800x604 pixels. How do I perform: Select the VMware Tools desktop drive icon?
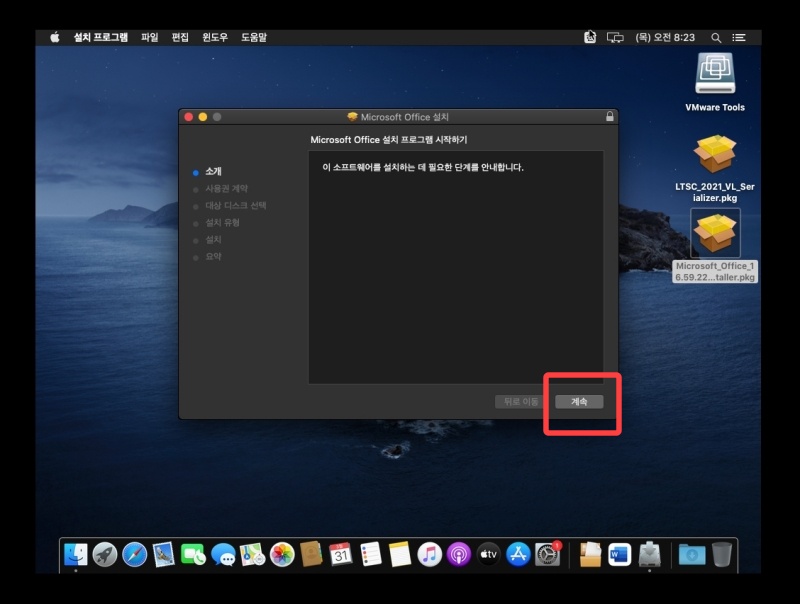tap(715, 74)
